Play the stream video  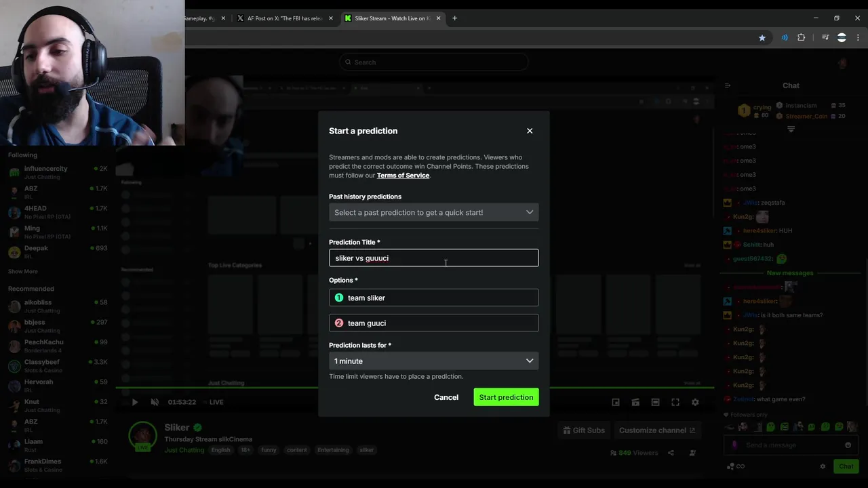coord(135,402)
